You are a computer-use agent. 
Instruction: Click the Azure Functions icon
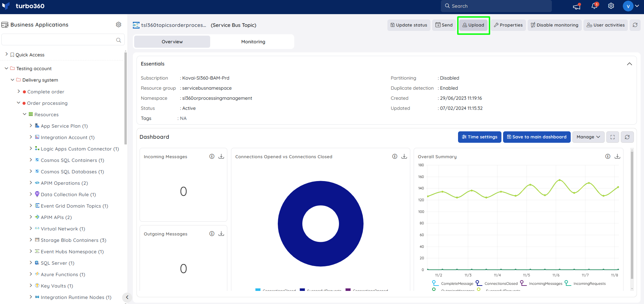coord(37,274)
